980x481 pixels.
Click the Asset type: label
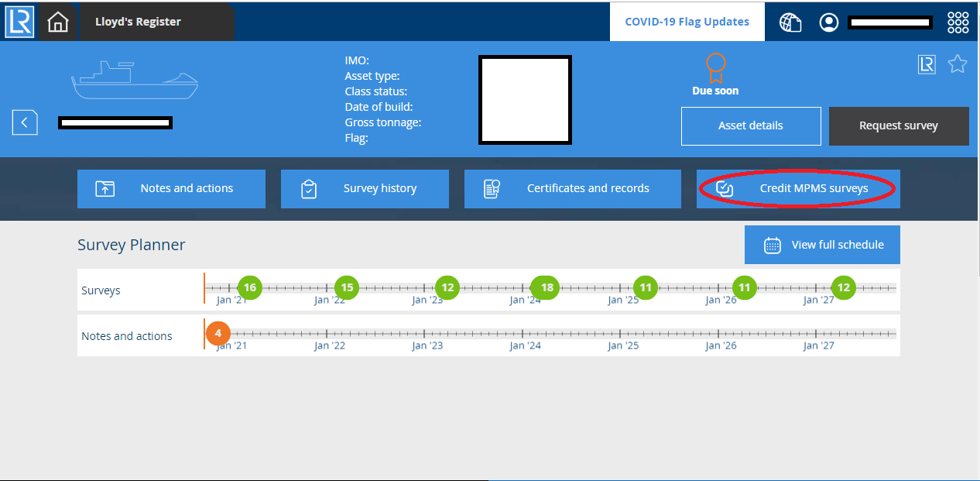372,76
